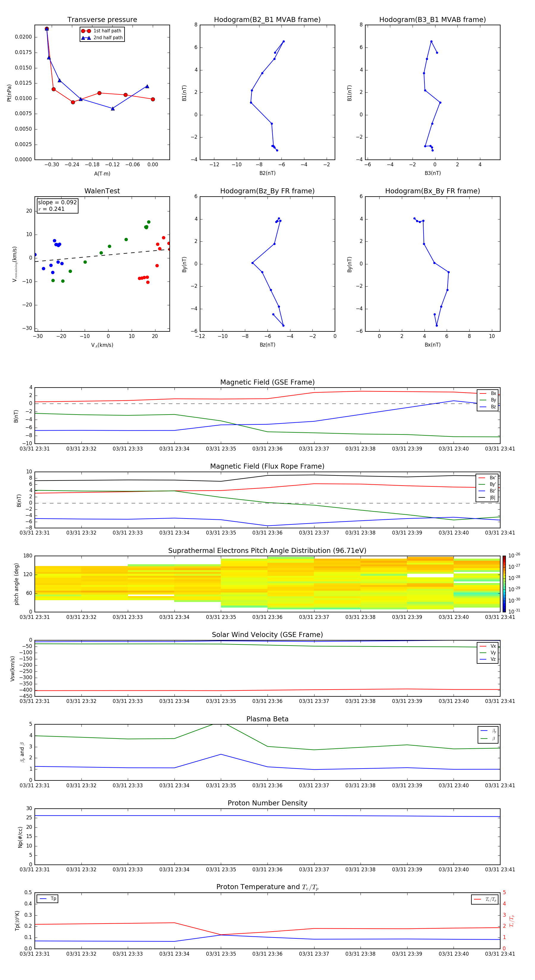The height and width of the screenshot is (980, 535).
Task: Click the 'Vx' entry in velocity legend
Action: (x=488, y=646)
